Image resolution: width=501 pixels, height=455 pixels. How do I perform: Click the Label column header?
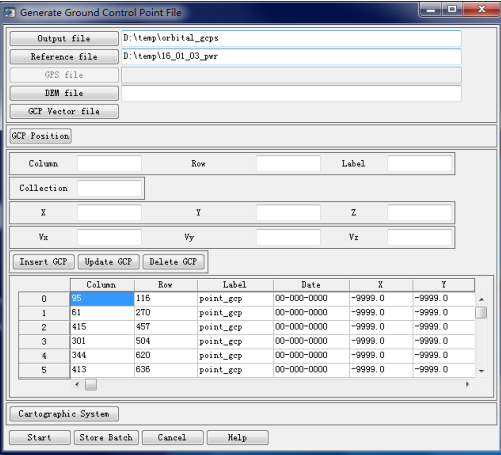(x=235, y=285)
